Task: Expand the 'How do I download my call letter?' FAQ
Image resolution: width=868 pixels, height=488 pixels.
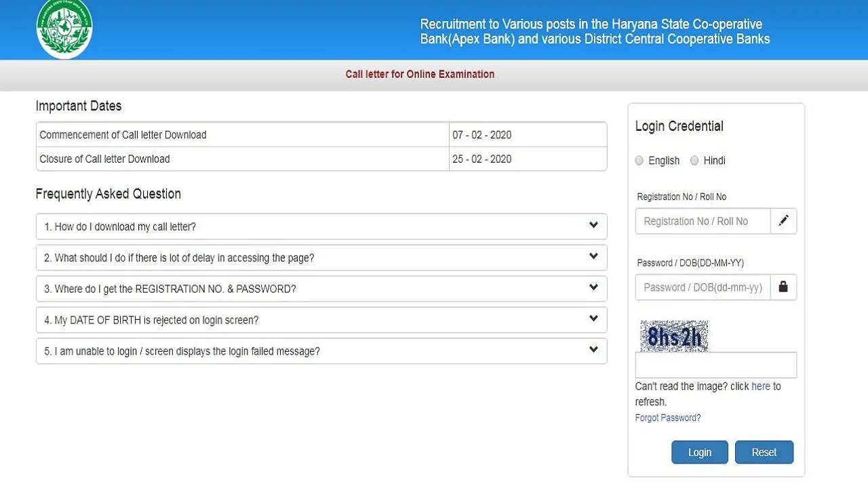Action: click(x=321, y=226)
